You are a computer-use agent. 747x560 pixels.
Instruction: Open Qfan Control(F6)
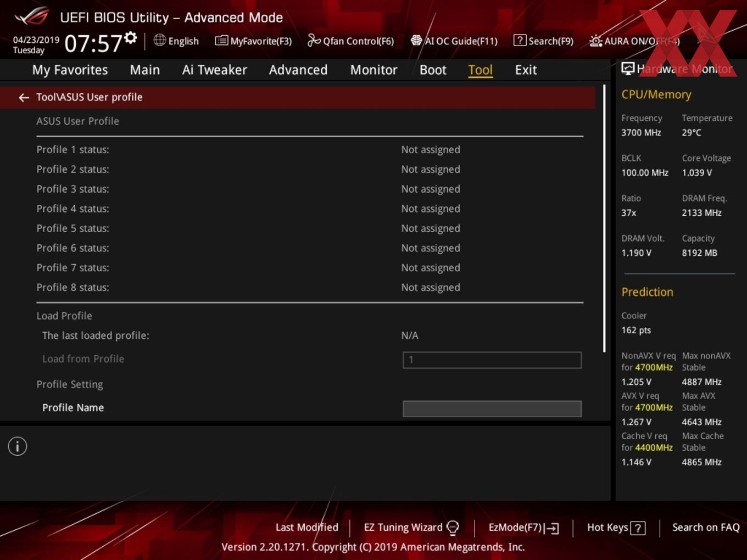point(350,41)
